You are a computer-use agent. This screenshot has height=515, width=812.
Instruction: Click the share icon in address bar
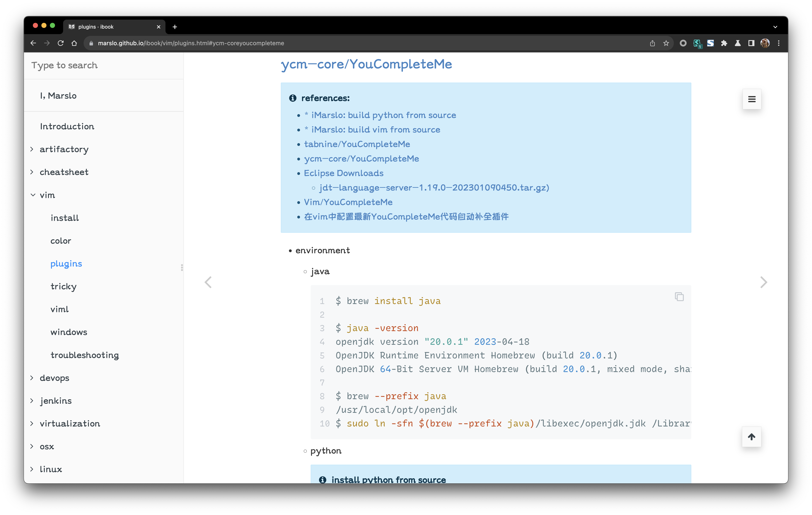click(652, 43)
